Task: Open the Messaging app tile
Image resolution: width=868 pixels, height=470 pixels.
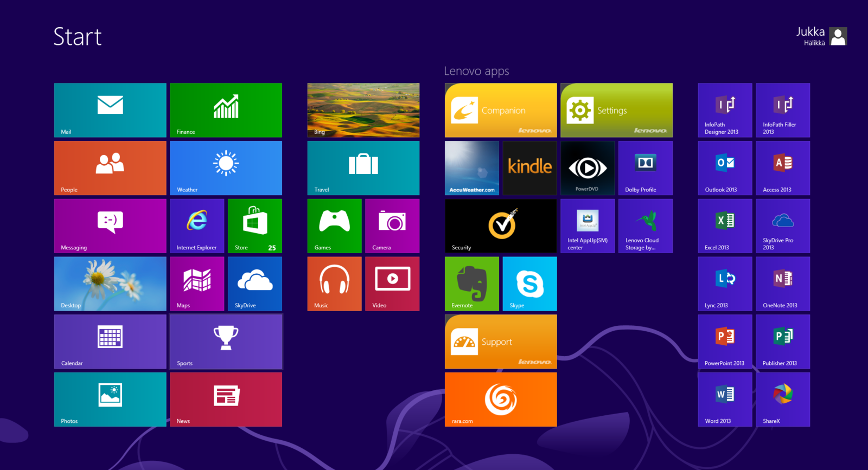Action: (x=110, y=226)
